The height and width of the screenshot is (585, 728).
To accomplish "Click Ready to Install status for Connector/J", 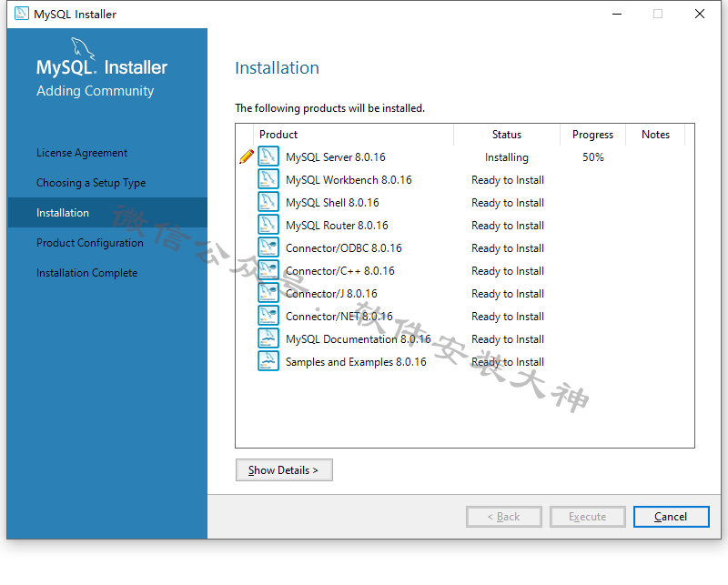I will coord(508,294).
